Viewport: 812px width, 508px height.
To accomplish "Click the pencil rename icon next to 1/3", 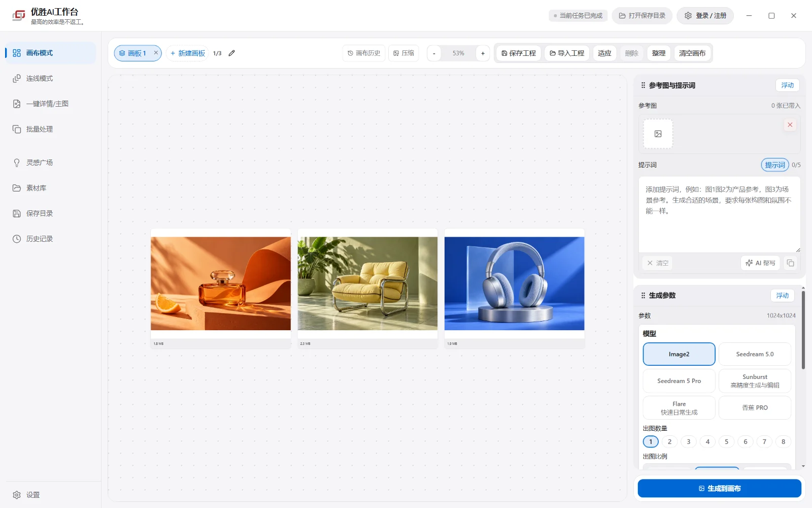I will tap(232, 53).
